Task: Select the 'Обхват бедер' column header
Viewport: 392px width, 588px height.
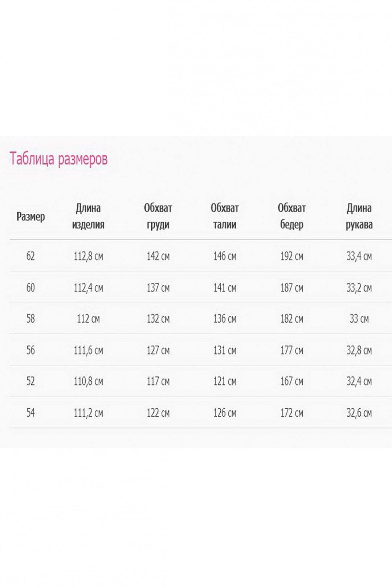Action: (x=292, y=216)
